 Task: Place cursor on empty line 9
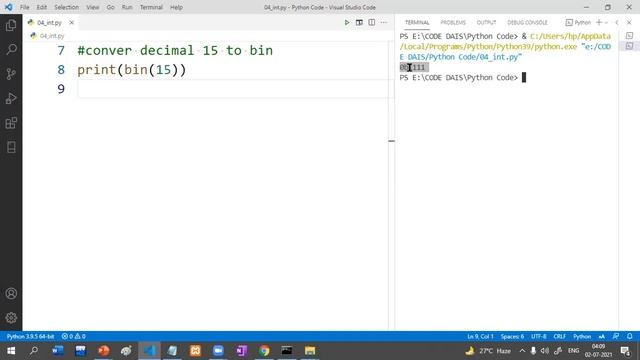(x=233, y=89)
